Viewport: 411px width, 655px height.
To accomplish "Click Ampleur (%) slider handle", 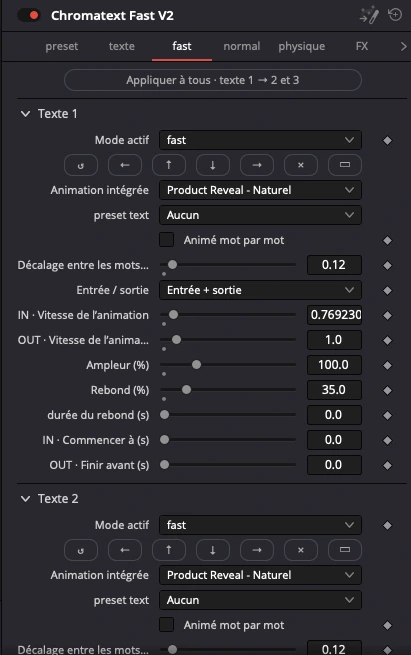I will 196,365.
